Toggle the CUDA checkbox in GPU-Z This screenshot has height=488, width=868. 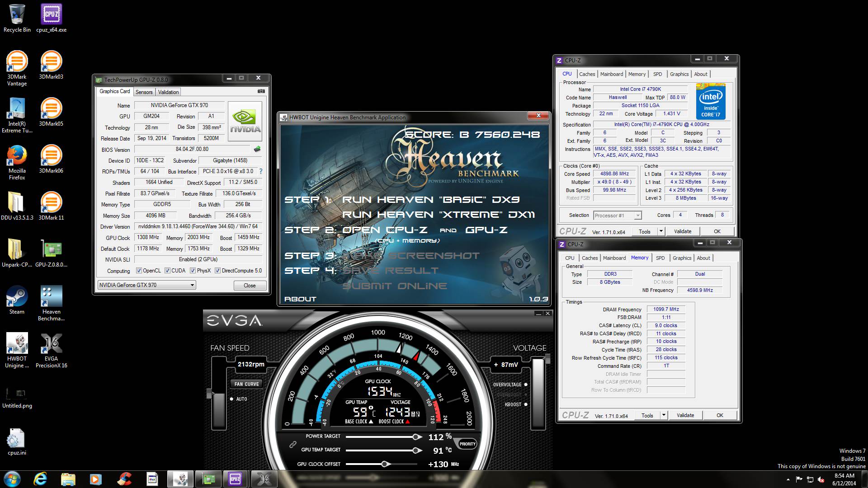pos(167,271)
